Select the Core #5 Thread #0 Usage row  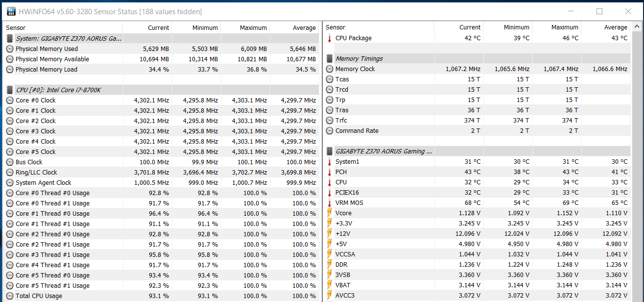pyautogui.click(x=161, y=276)
